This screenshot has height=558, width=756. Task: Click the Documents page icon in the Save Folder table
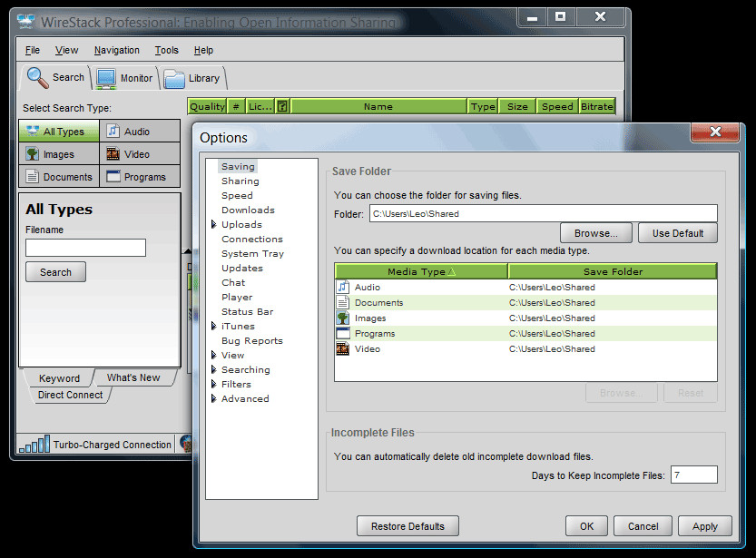pos(343,303)
